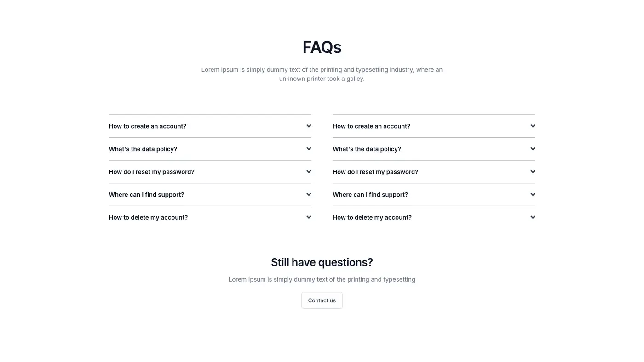Expand left "What's the data policy?" question text
This screenshot has width=644, height=362.
(x=143, y=149)
